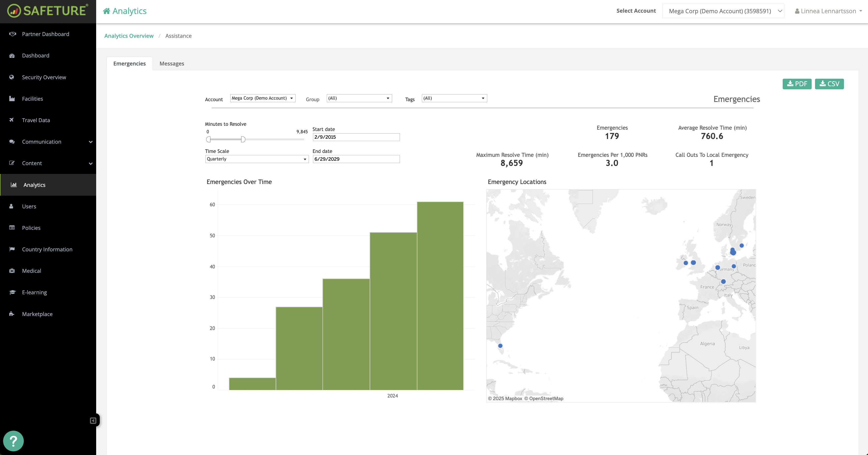Open the Tags filter dropdown

click(454, 98)
